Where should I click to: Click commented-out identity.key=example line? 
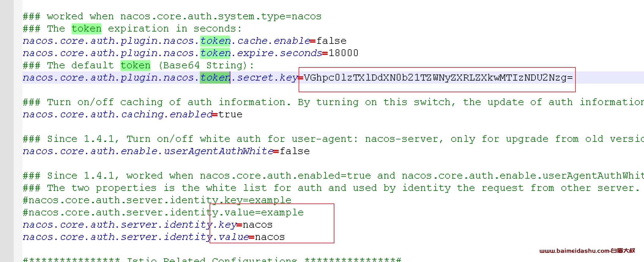tap(157, 200)
